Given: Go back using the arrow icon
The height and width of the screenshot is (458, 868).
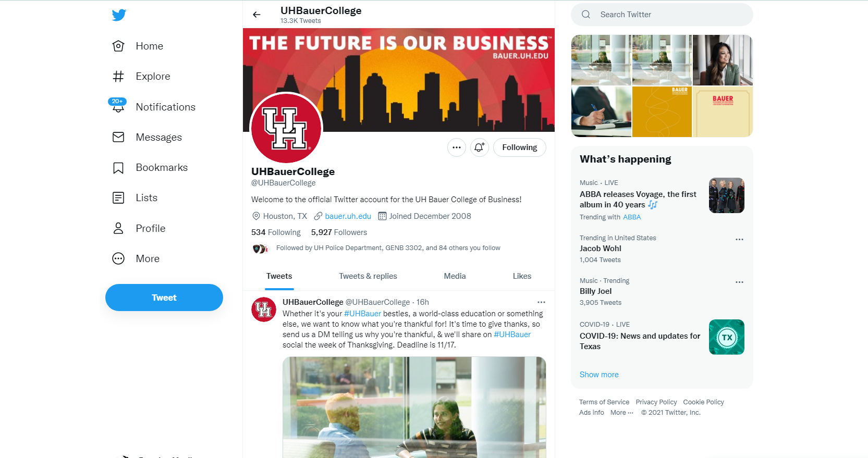Looking at the screenshot, I should 256,15.
